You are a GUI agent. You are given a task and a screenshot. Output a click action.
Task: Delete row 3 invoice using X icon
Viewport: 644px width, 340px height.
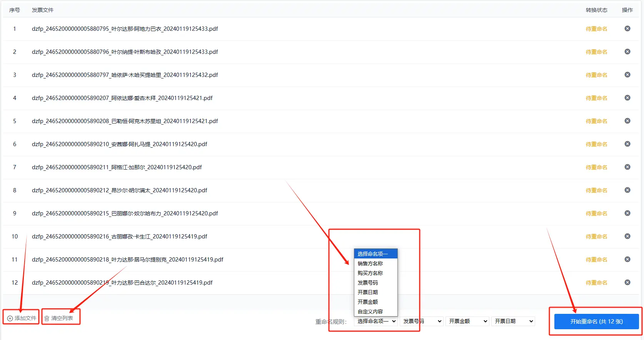(627, 75)
